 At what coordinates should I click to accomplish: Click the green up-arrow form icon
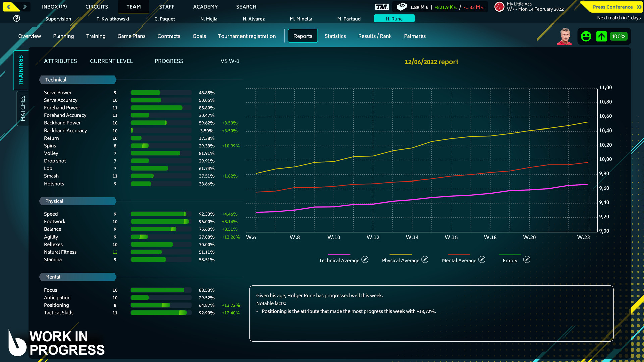coord(601,36)
